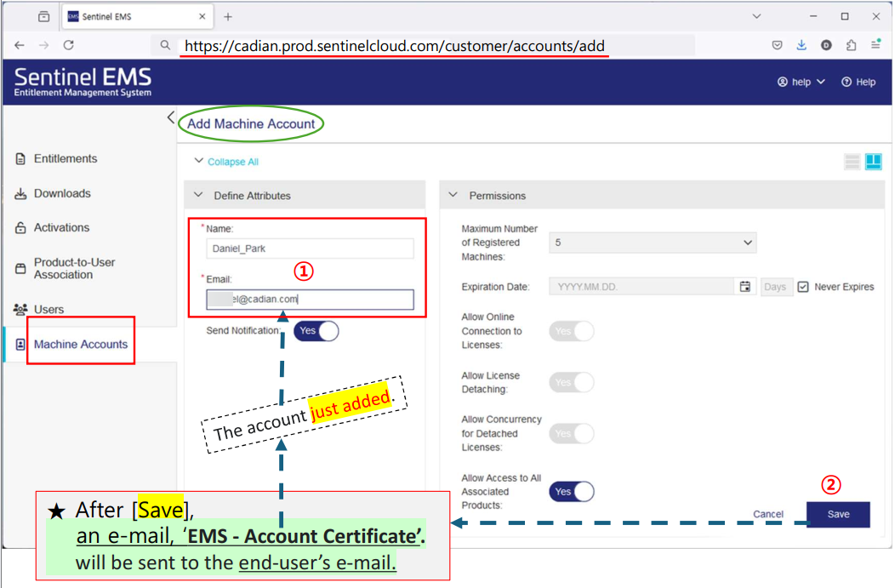Viewport: 895px width, 588px height.
Task: Toggle the Send Notification switch
Action: click(x=316, y=331)
